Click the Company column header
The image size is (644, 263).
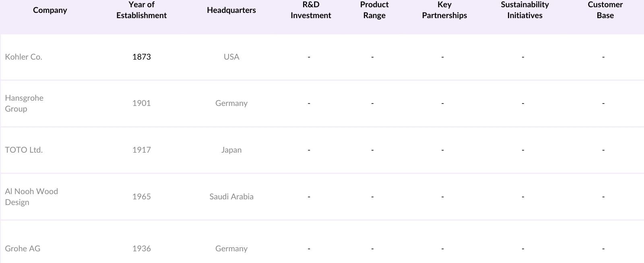pyautogui.click(x=50, y=10)
